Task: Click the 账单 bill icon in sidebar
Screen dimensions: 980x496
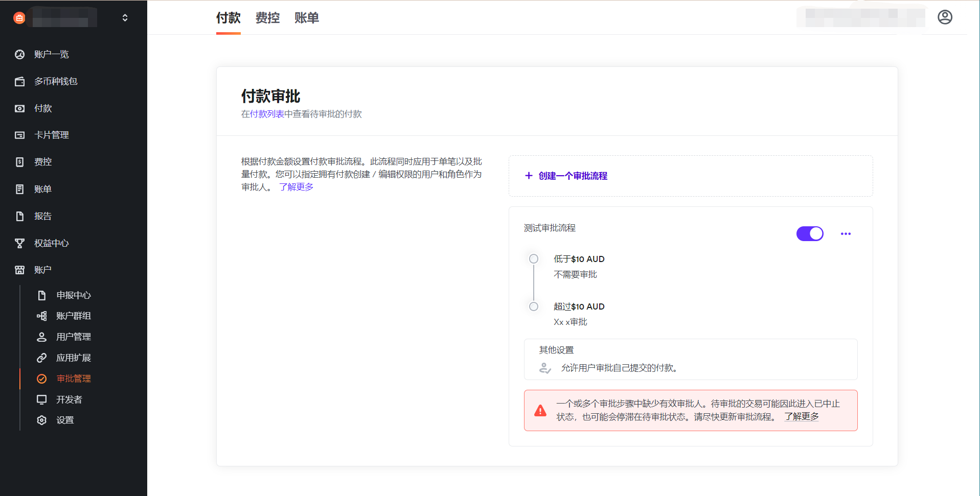Action: point(20,189)
